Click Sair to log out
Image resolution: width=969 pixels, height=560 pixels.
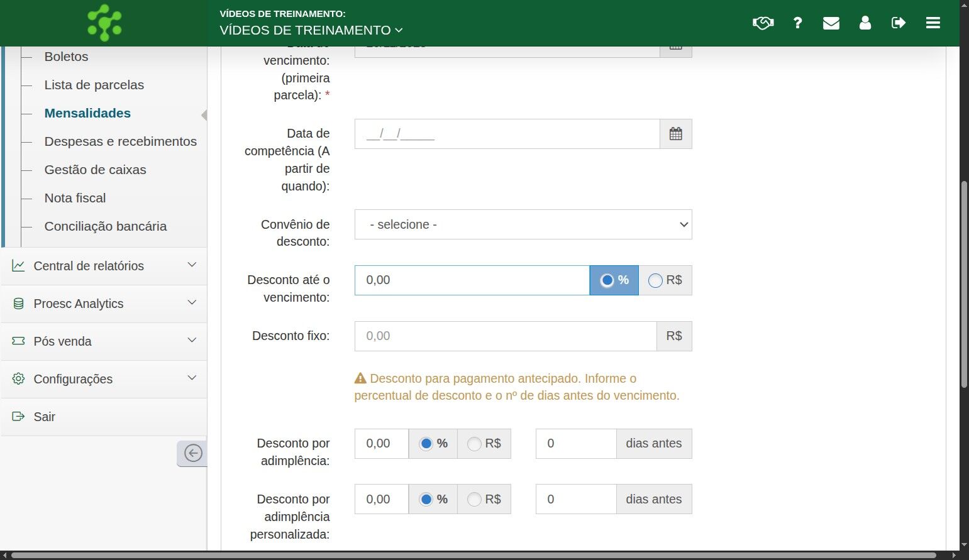tap(45, 417)
